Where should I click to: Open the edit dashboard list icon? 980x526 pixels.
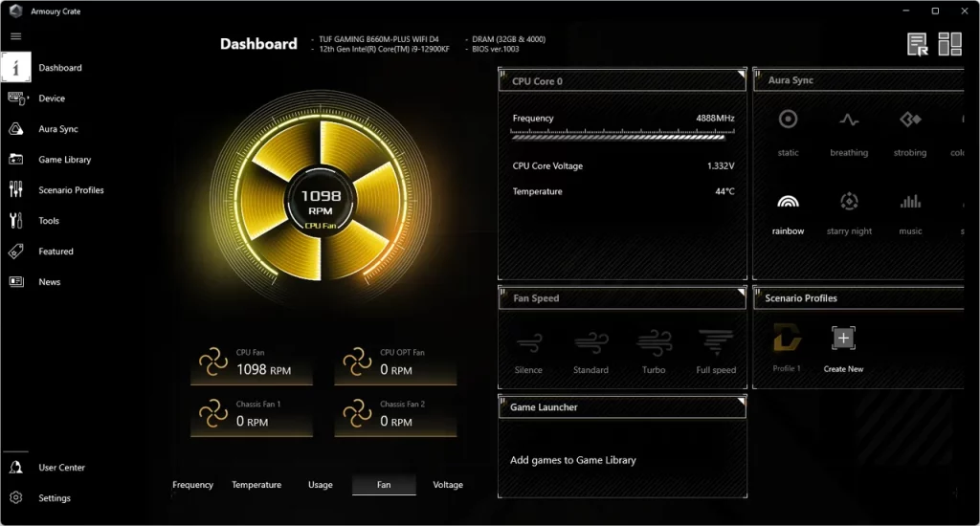tap(917, 45)
